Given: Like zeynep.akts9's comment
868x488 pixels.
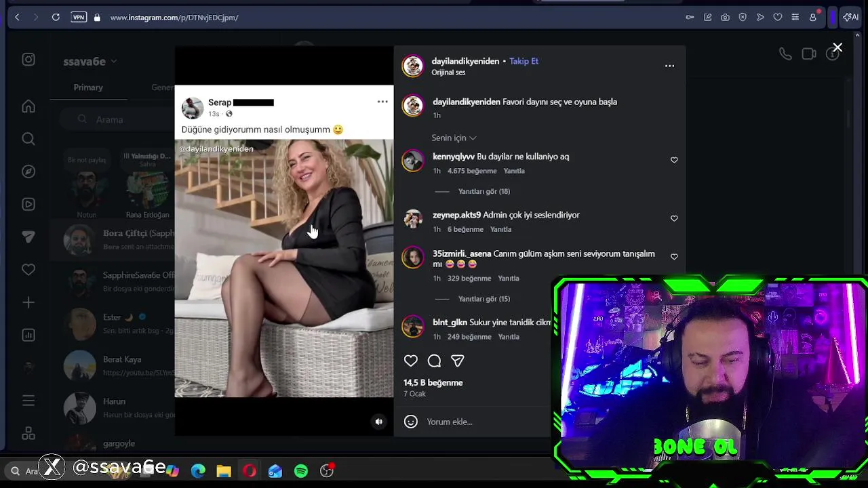Looking at the screenshot, I should coord(674,218).
